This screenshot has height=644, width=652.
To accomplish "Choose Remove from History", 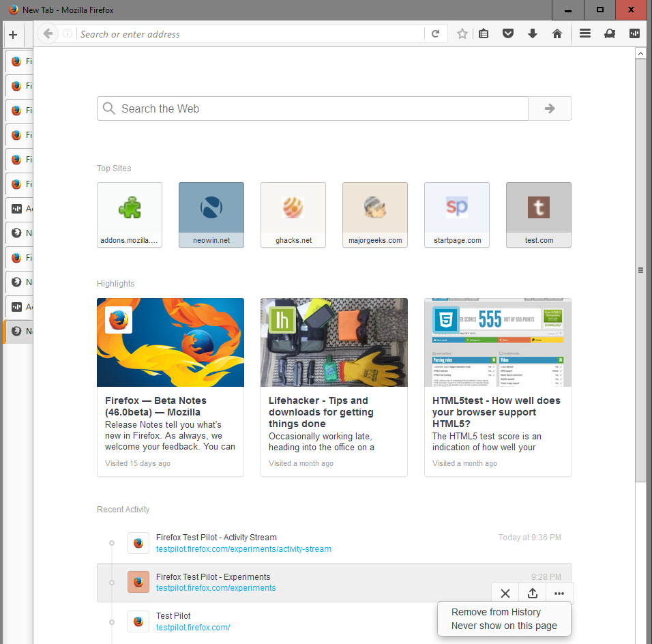I will (x=496, y=612).
